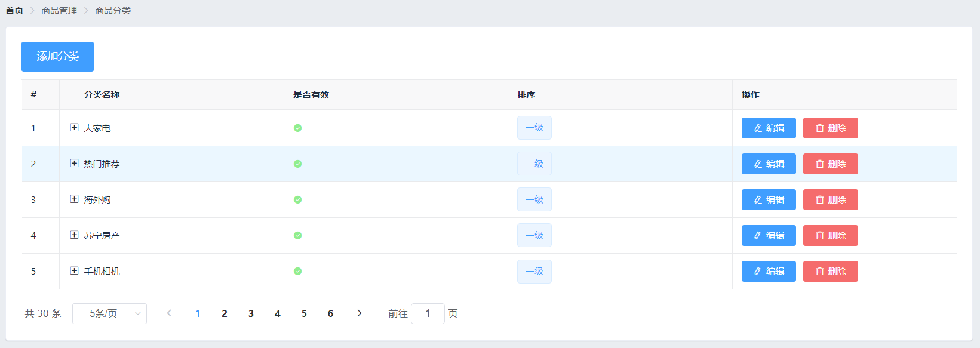Click the 添加分类 button
Viewport: 980px width, 348px height.
[57, 57]
